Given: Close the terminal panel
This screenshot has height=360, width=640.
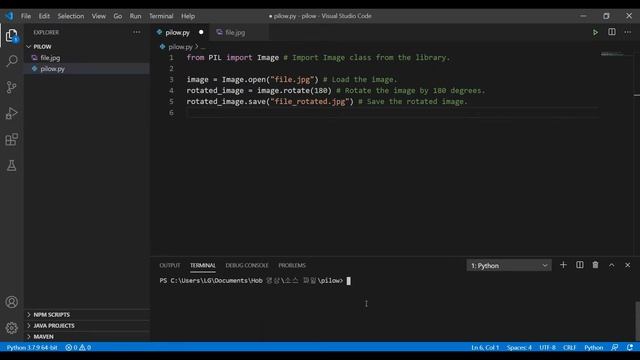Looking at the screenshot, I should [628, 265].
